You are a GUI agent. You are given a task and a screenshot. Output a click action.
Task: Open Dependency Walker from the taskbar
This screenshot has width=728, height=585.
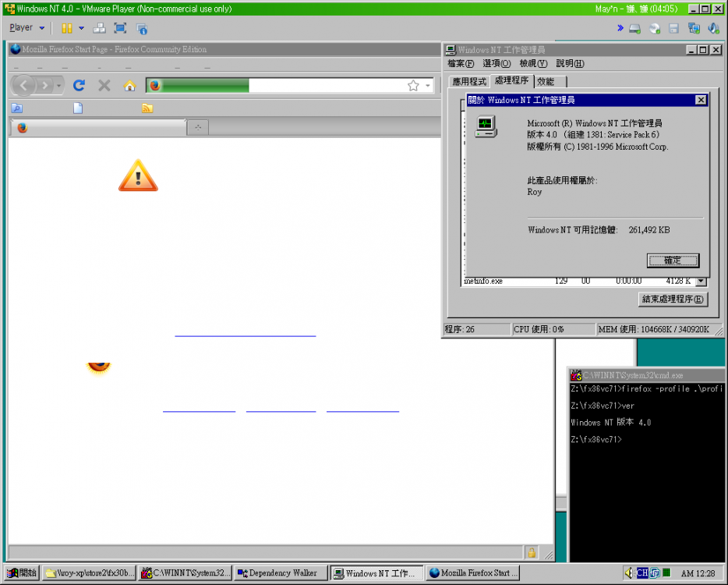point(281,573)
